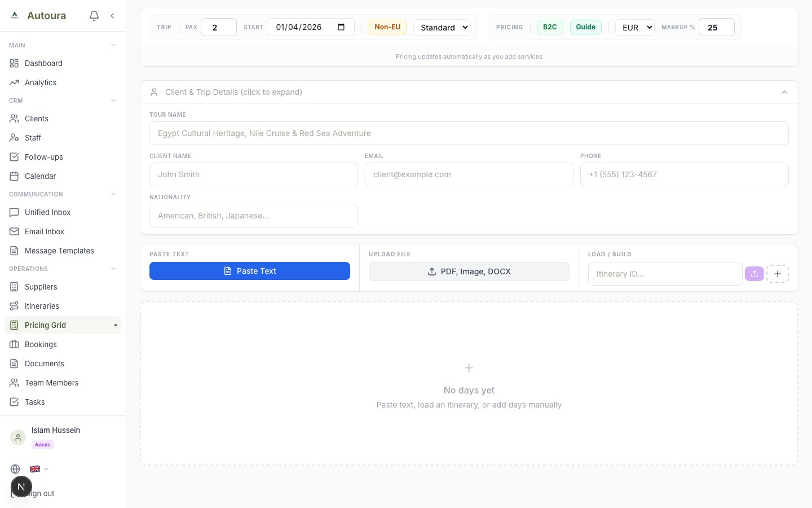The image size is (812, 508).
Task: Collapse the COMMUNICATION sidebar section
Action: pyautogui.click(x=113, y=194)
